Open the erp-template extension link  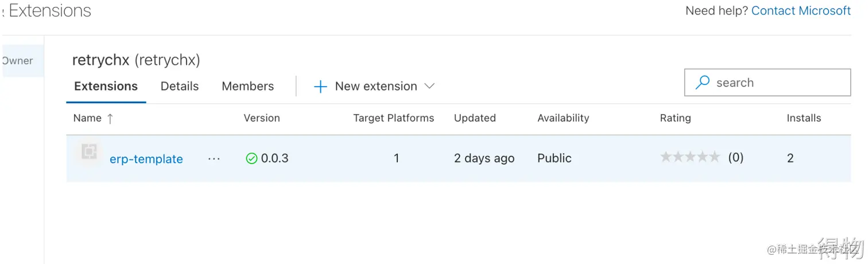pyautogui.click(x=146, y=159)
